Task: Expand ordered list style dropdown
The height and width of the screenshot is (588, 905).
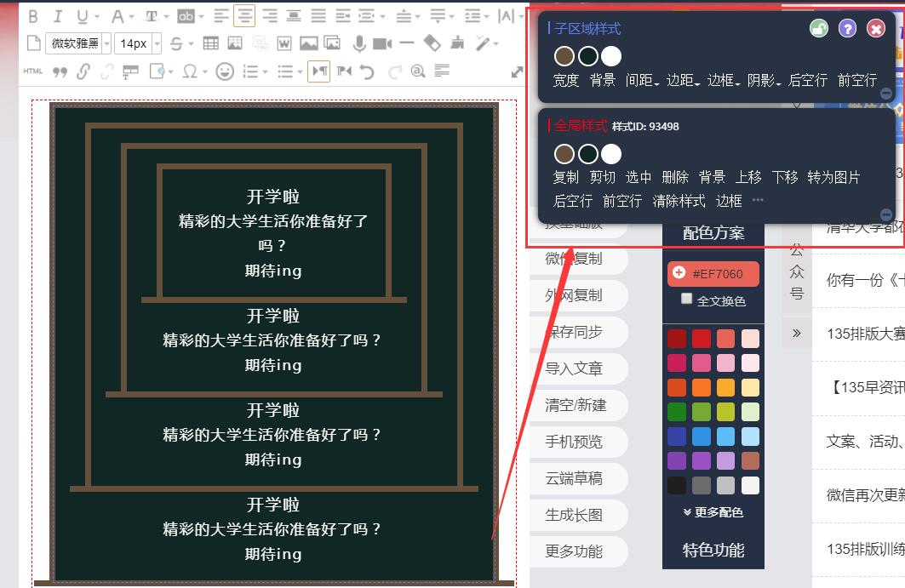Action: tap(265, 71)
